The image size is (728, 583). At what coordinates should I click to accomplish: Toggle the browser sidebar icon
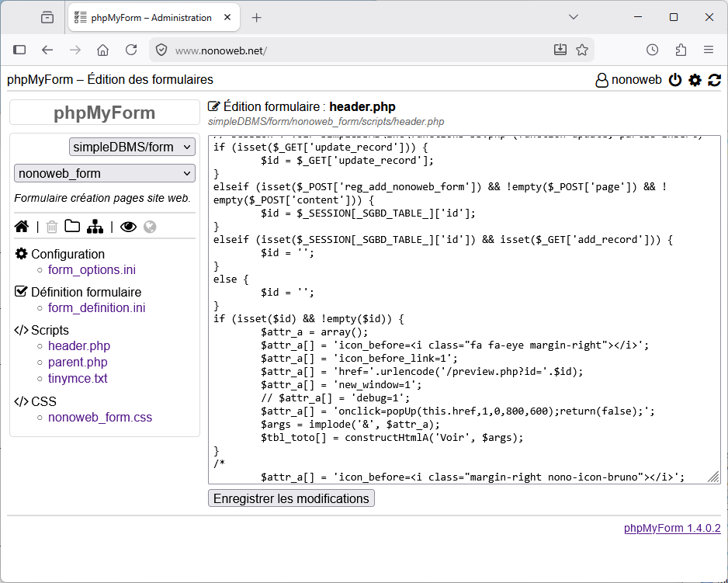(19, 50)
